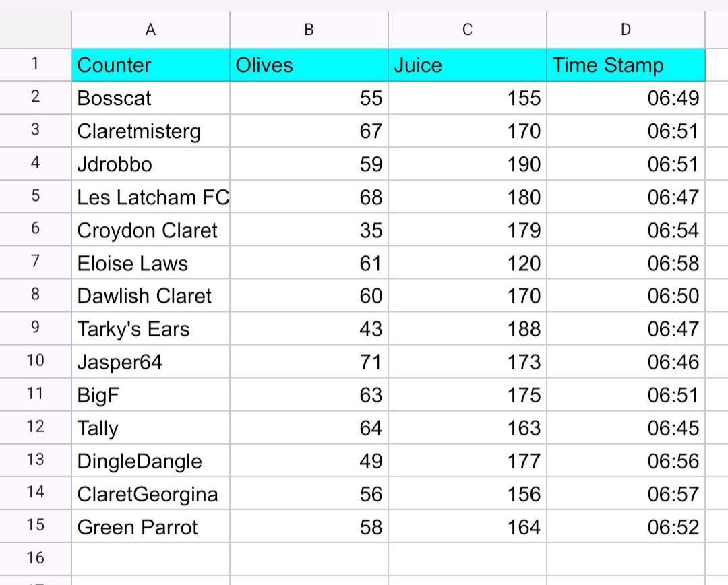Select DingleDangle's Juice value 177
The image size is (728, 585).
pyautogui.click(x=467, y=461)
